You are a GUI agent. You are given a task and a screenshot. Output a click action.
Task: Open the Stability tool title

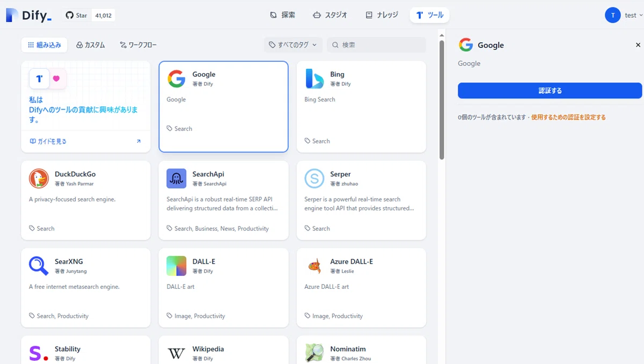(68, 349)
